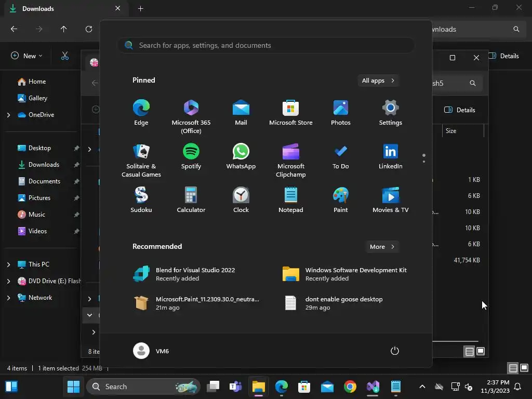The width and height of the screenshot is (532, 399).
Task: Toggle Details pane in Downloads window
Action: tap(504, 56)
